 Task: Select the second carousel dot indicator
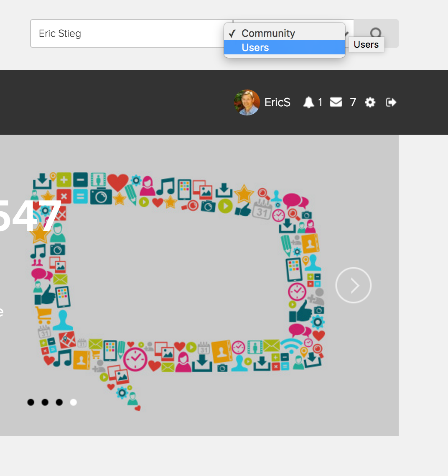[45, 402]
